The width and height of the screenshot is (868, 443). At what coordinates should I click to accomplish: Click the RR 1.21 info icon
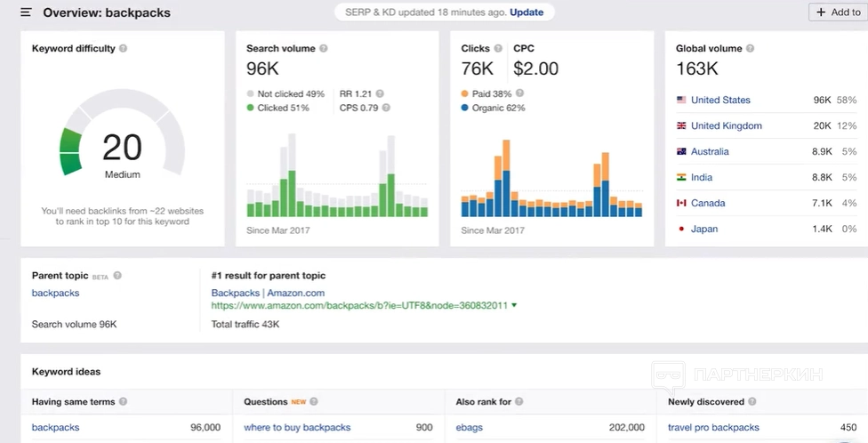click(380, 93)
